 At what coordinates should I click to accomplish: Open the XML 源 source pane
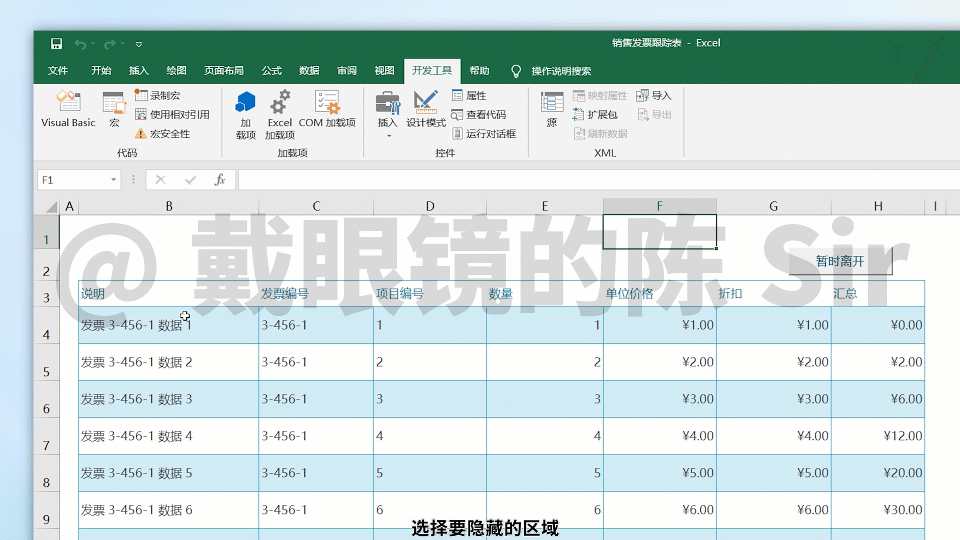click(552, 109)
